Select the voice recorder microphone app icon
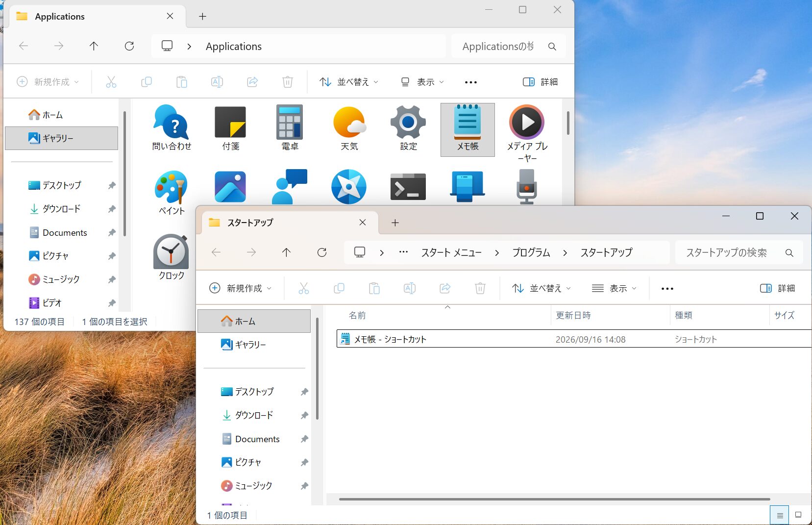812x525 pixels. click(x=526, y=187)
